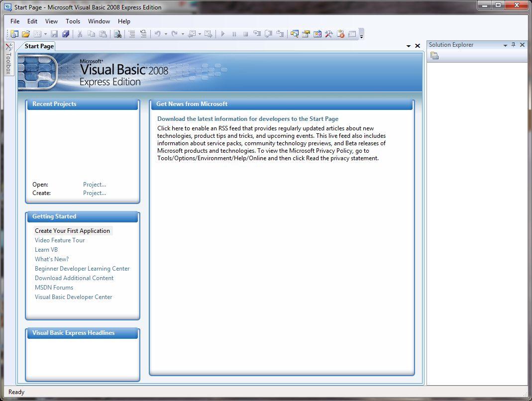Click Download the latest information for developers heading
This screenshot has height=401, width=532.
pyautogui.click(x=248, y=119)
